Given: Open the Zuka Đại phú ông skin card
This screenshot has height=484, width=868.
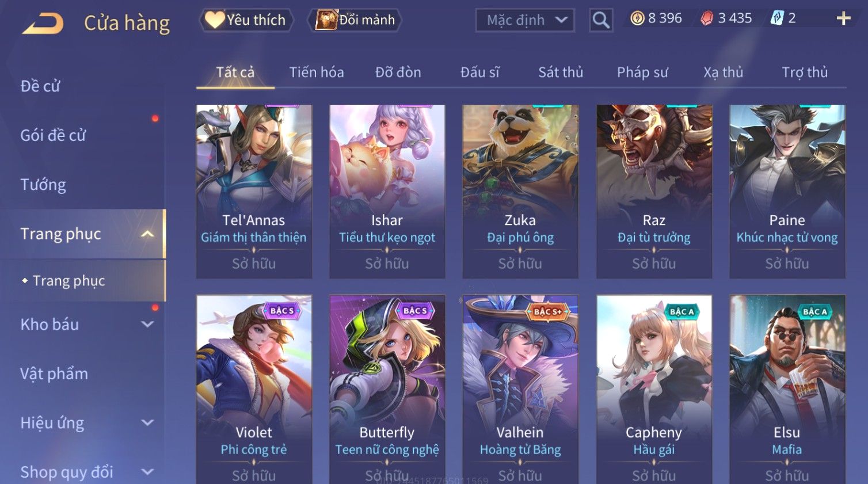Looking at the screenshot, I should point(520,192).
